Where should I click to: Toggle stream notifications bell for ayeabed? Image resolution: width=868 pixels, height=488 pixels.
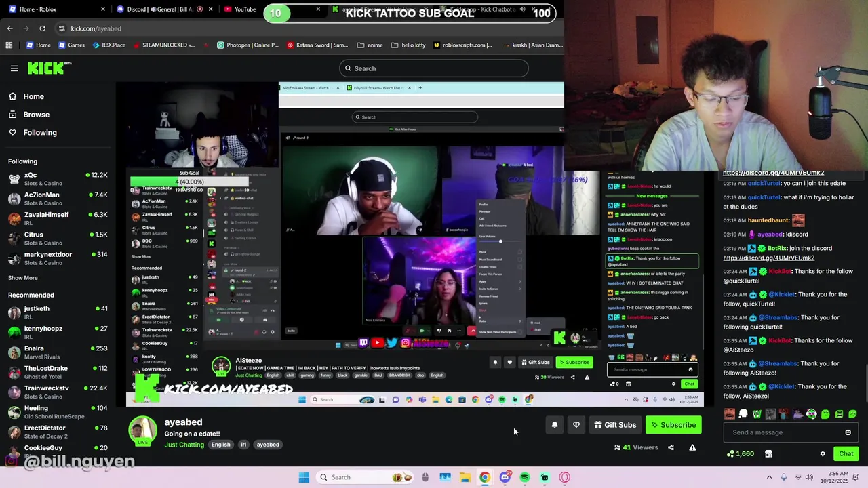[555, 425]
